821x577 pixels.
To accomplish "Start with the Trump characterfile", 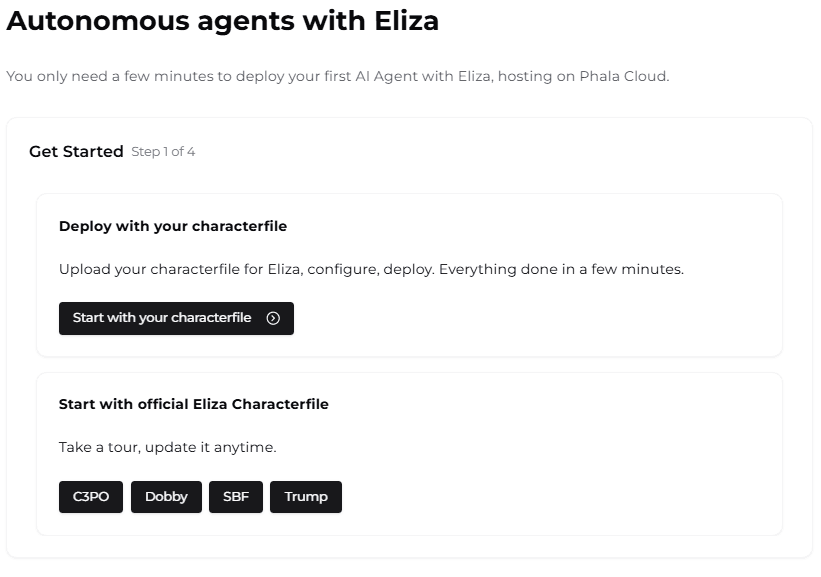I will (306, 497).
